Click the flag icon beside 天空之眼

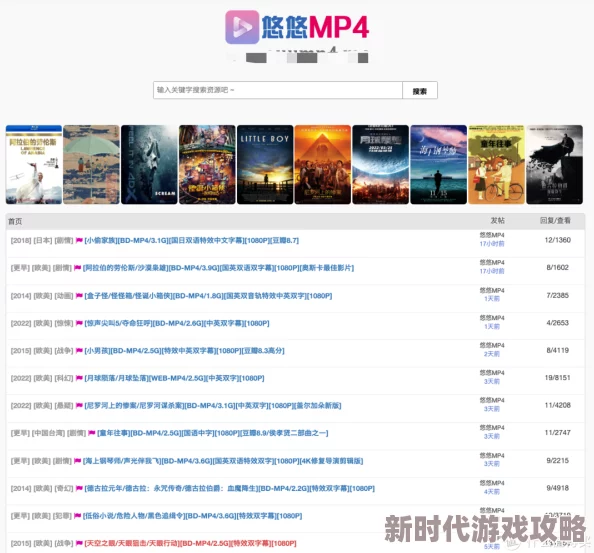79,543
